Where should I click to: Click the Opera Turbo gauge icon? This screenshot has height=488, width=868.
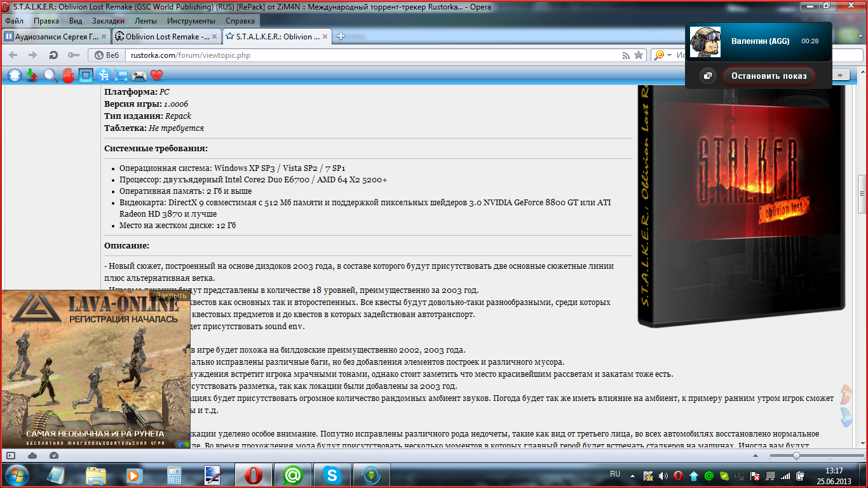tap(54, 456)
